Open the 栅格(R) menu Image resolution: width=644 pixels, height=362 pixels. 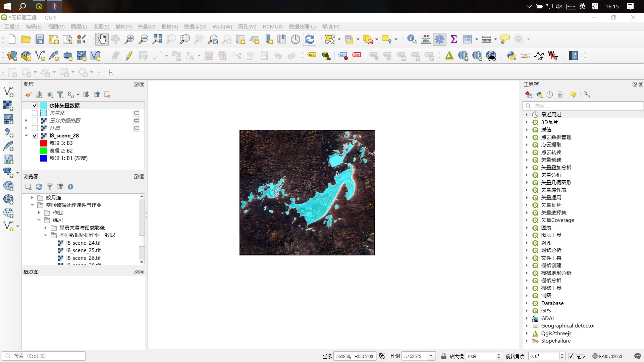(170, 27)
